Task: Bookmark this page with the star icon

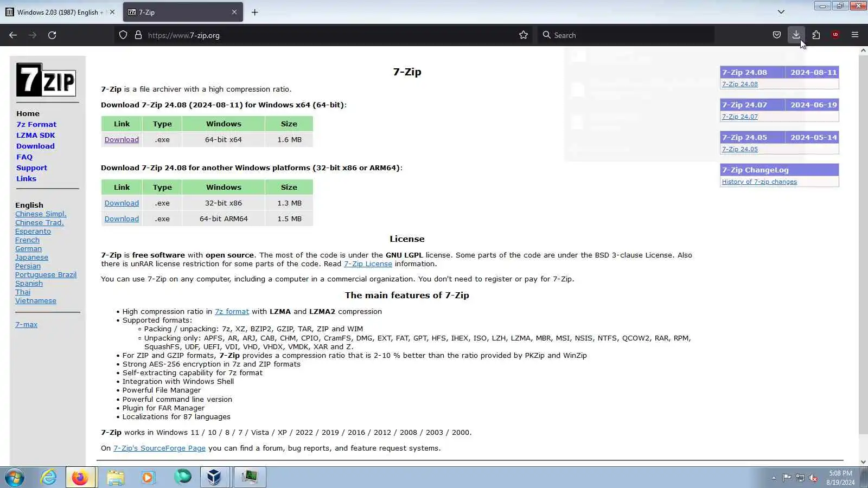Action: (524, 35)
